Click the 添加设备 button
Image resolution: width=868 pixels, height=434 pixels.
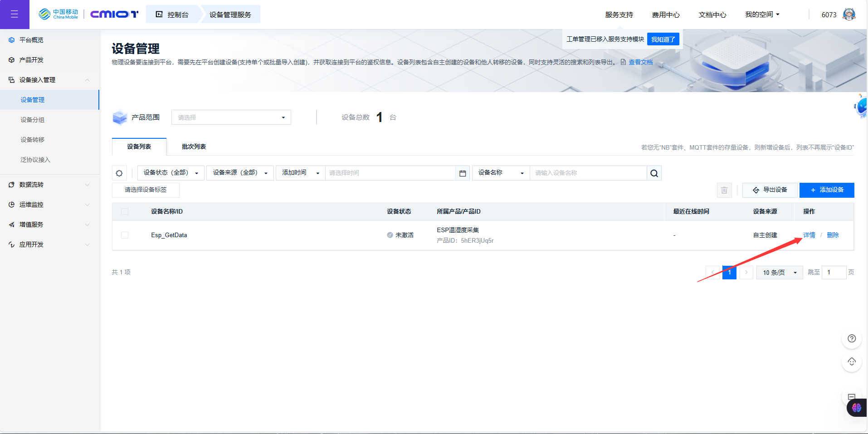point(826,190)
